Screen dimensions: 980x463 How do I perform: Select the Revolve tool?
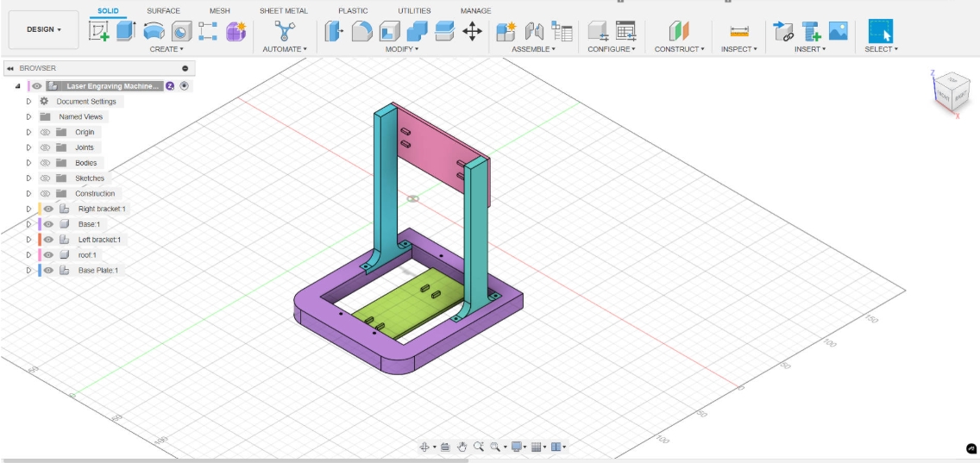pos(154,31)
